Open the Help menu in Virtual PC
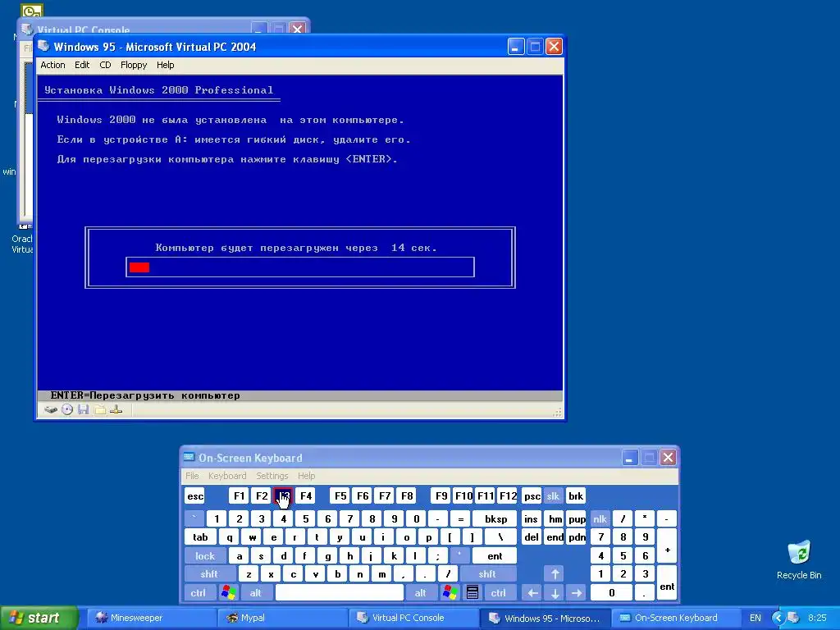 [x=166, y=65]
